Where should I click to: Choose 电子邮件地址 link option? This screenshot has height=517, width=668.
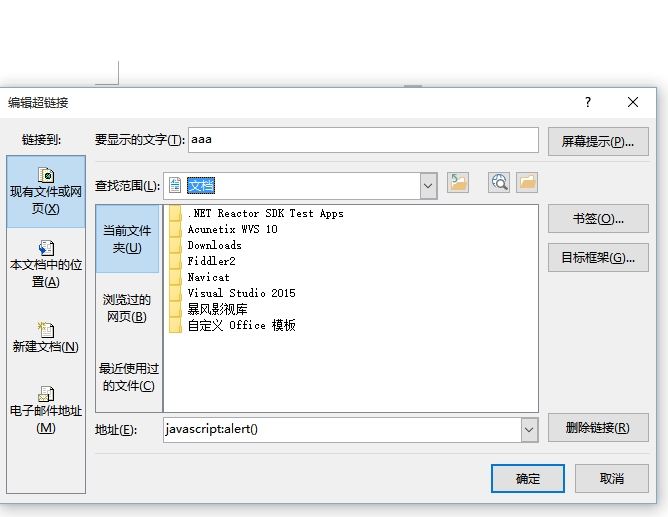[x=46, y=410]
